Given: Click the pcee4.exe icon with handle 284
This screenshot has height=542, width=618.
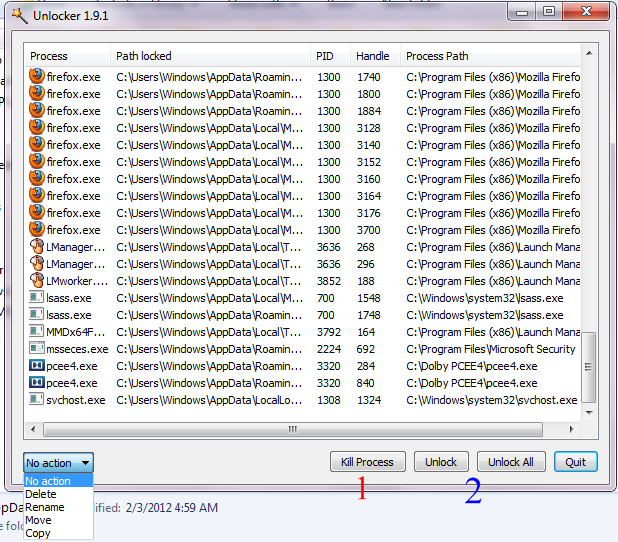Looking at the screenshot, I should pos(37,365).
